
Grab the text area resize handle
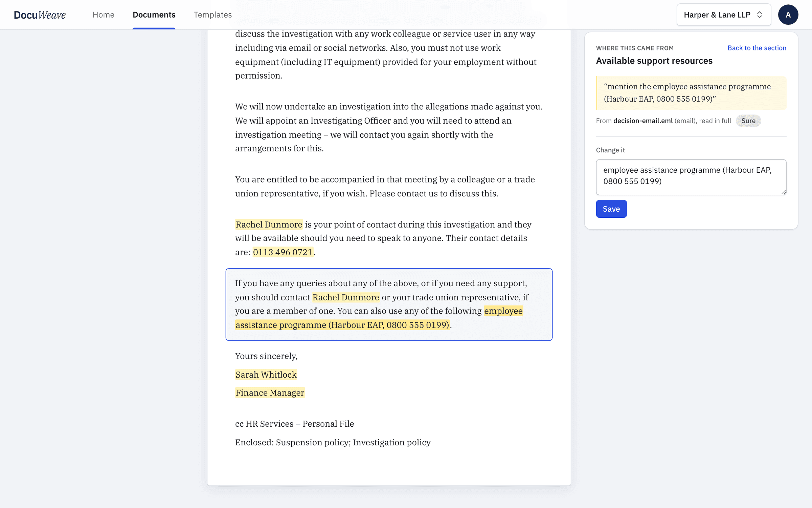[783, 192]
